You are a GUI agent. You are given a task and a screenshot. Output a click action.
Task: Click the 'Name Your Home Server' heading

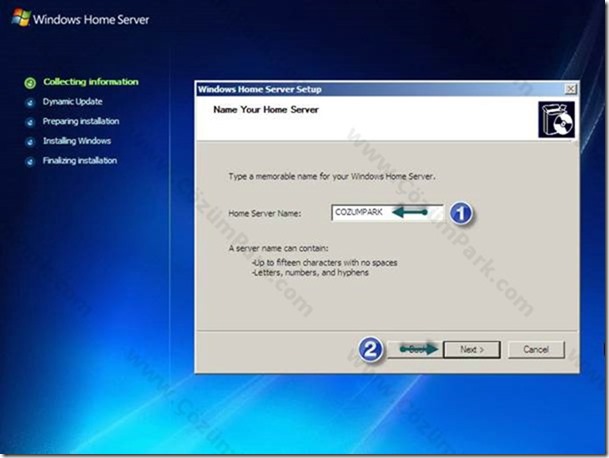266,110
